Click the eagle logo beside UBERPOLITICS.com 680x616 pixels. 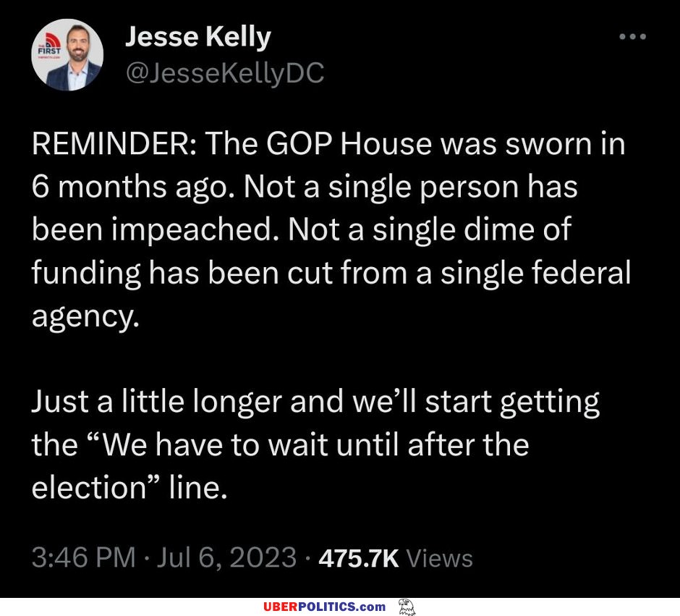pos(406,607)
